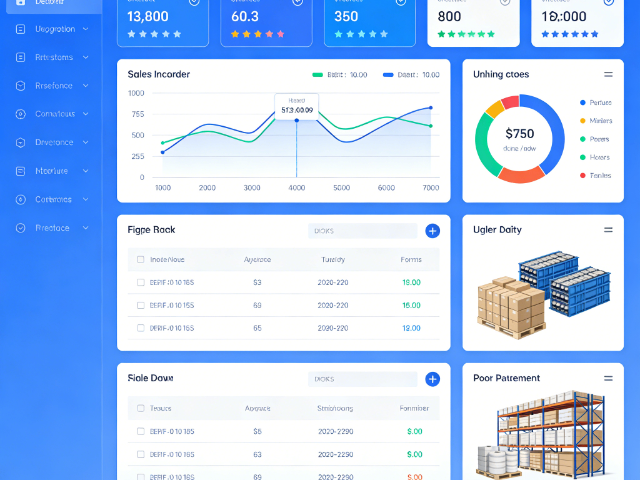Screen dimensions: 640x480
Task: Open the Unhing ctoes panel menu icon
Action: point(608,75)
